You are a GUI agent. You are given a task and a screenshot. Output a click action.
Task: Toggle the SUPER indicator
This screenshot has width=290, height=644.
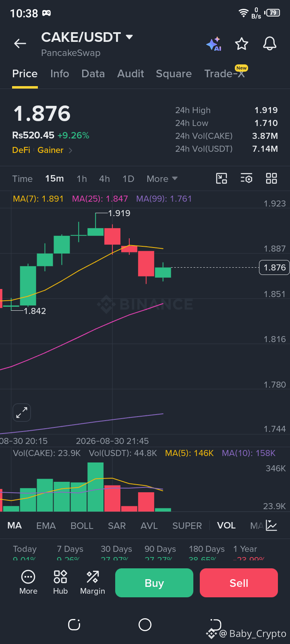[187, 526]
